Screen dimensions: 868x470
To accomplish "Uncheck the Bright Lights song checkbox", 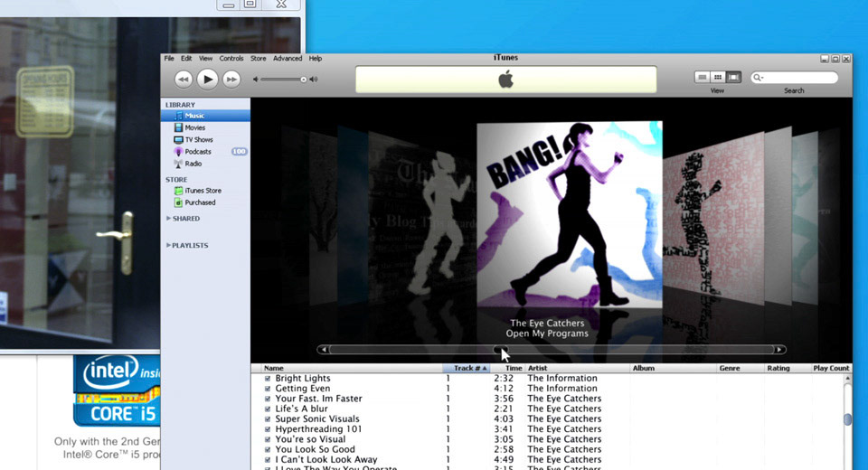I will pos(268,379).
